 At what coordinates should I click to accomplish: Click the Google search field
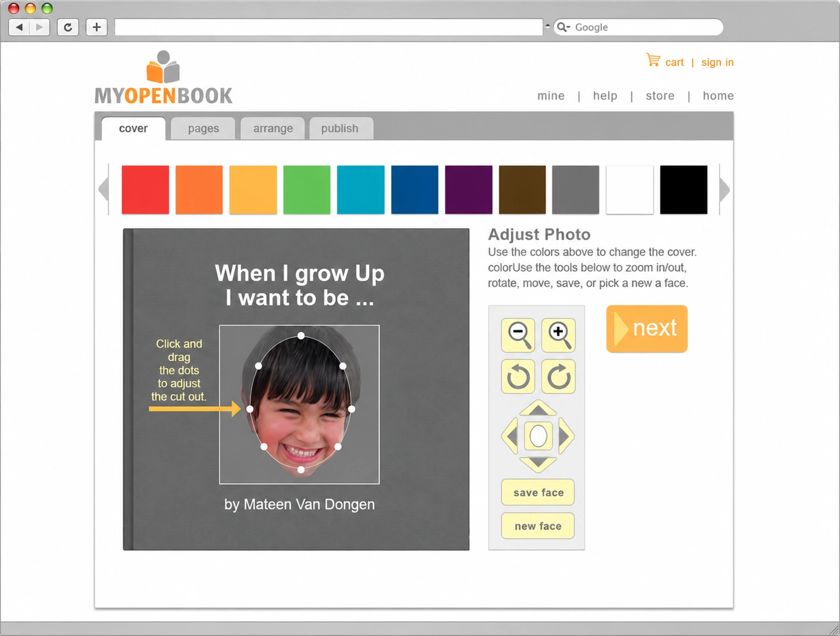[x=638, y=27]
